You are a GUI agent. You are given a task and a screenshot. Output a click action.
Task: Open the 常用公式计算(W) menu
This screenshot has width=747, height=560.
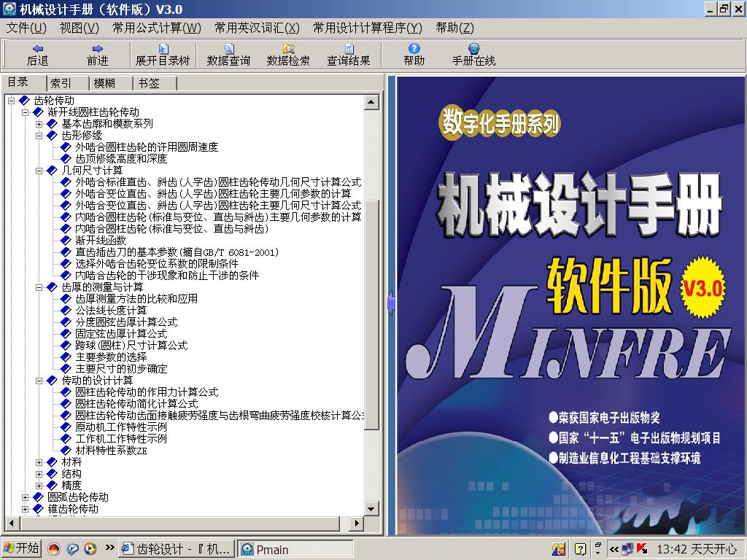click(157, 28)
